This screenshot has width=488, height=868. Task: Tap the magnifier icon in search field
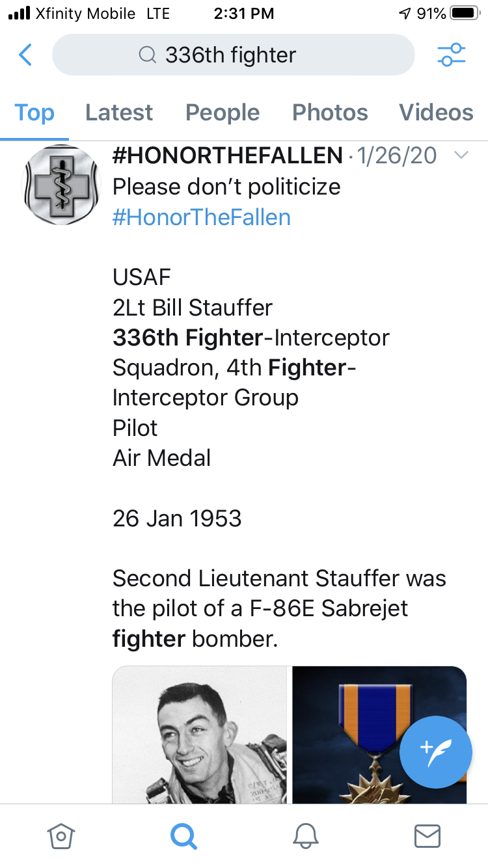pos(148,55)
